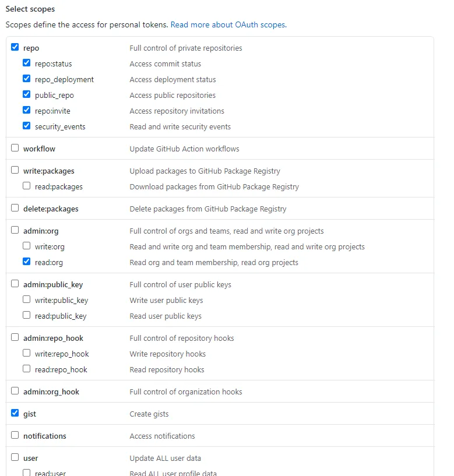The width and height of the screenshot is (454, 476).
Task: Uncheck the repo:invite scope
Action: [x=27, y=111]
